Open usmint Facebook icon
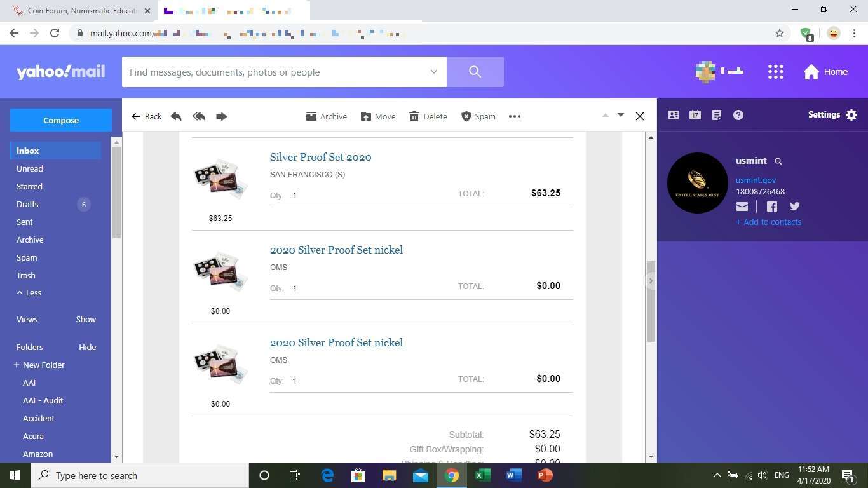 pyautogui.click(x=772, y=207)
